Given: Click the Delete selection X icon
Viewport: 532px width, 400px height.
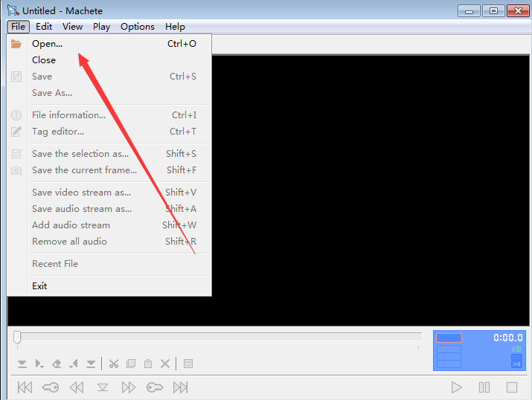Looking at the screenshot, I should (165, 364).
